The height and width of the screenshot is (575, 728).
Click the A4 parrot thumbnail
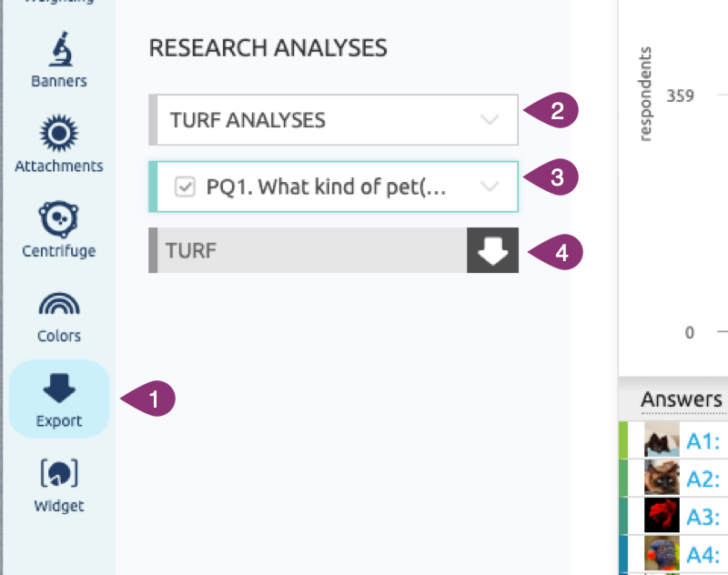662,553
